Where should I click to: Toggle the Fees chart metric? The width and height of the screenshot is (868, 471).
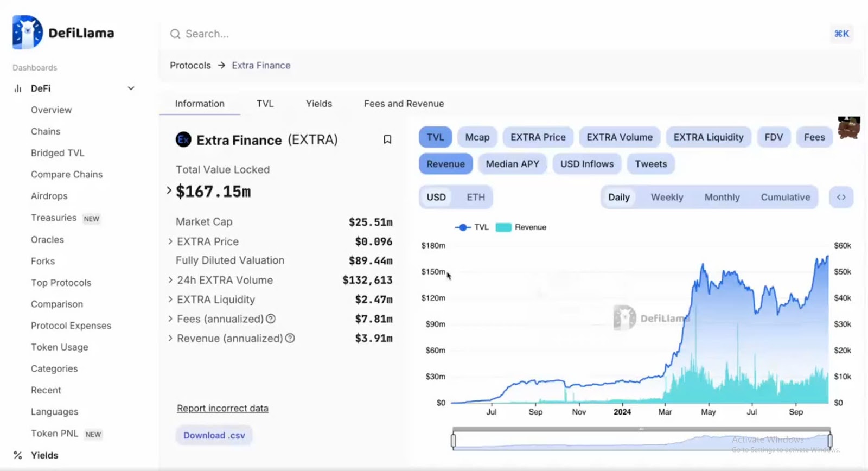click(814, 137)
